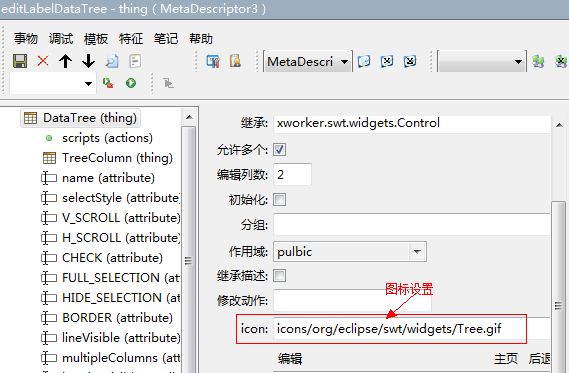Click tree panel scrollbar up arrow
This screenshot has height=373, width=569.
point(189,117)
